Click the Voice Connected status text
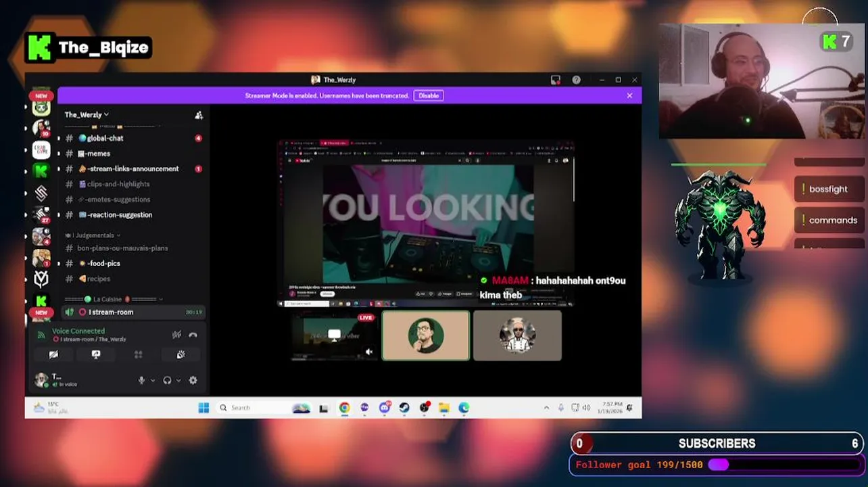The width and height of the screenshot is (868, 487). click(x=78, y=331)
